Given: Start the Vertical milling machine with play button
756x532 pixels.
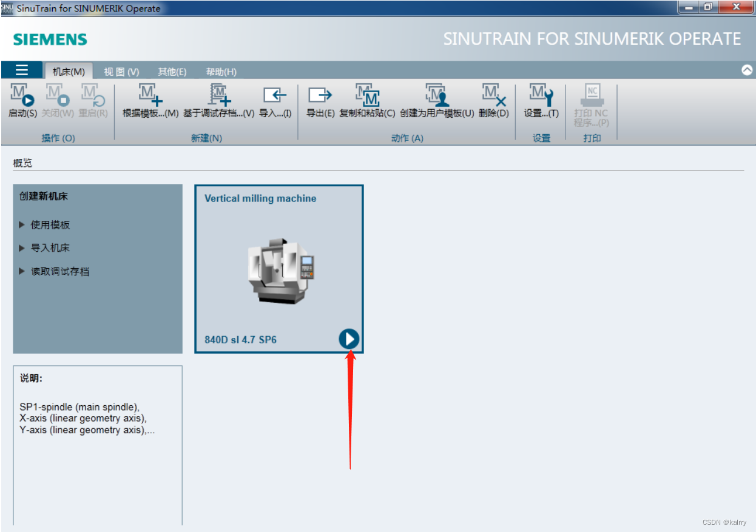Looking at the screenshot, I should coord(349,339).
